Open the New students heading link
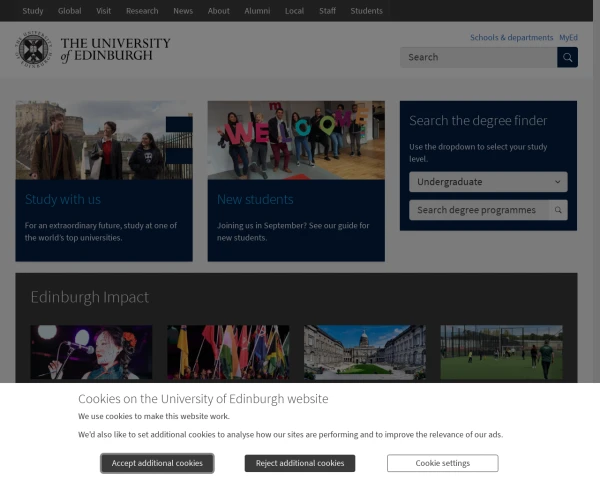The width and height of the screenshot is (600, 480). tap(255, 199)
